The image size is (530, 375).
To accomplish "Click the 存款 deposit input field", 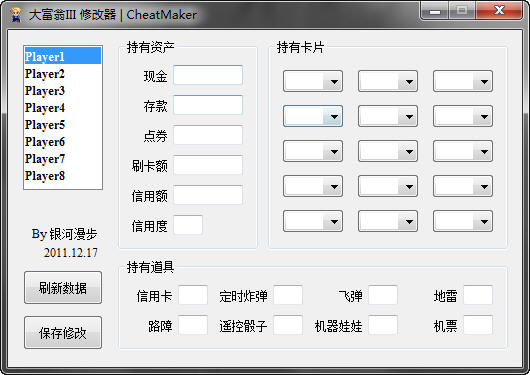I will point(208,105).
